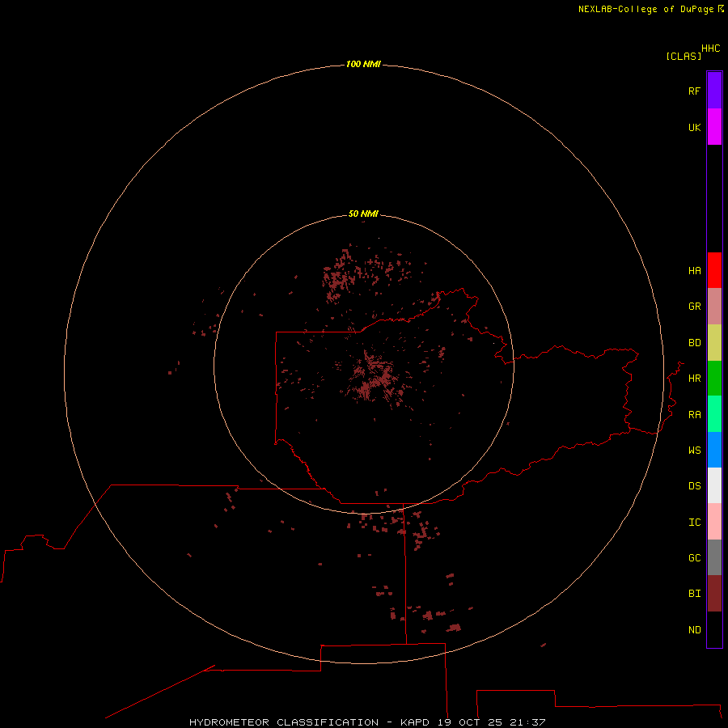Click the GC legend label
This screenshot has width=728, height=728.
[694, 557]
